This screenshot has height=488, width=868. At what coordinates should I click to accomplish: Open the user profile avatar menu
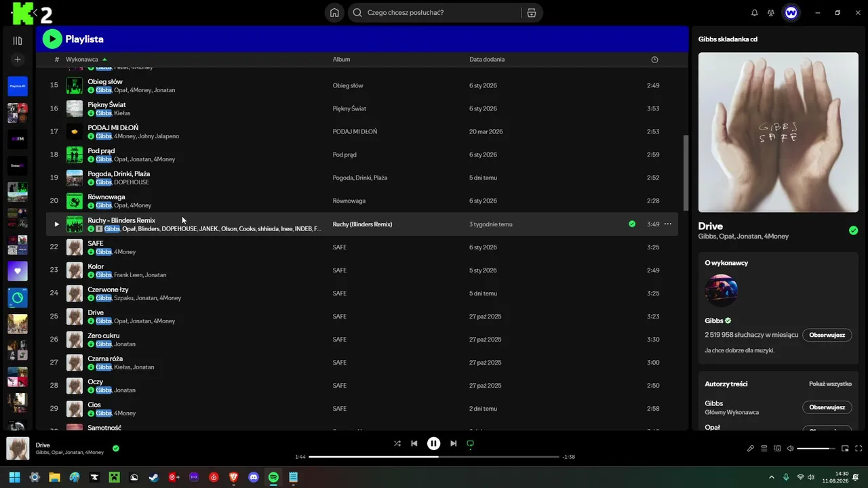791,13
